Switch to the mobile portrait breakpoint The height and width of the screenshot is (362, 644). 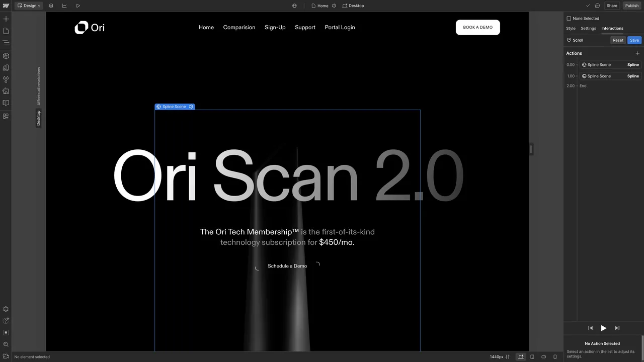pyautogui.click(x=555, y=356)
